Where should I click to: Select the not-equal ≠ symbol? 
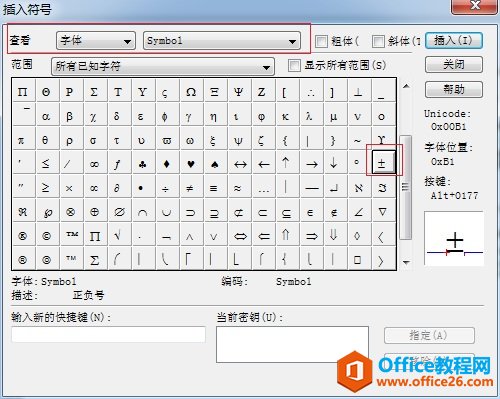pyautogui.click(x=190, y=187)
